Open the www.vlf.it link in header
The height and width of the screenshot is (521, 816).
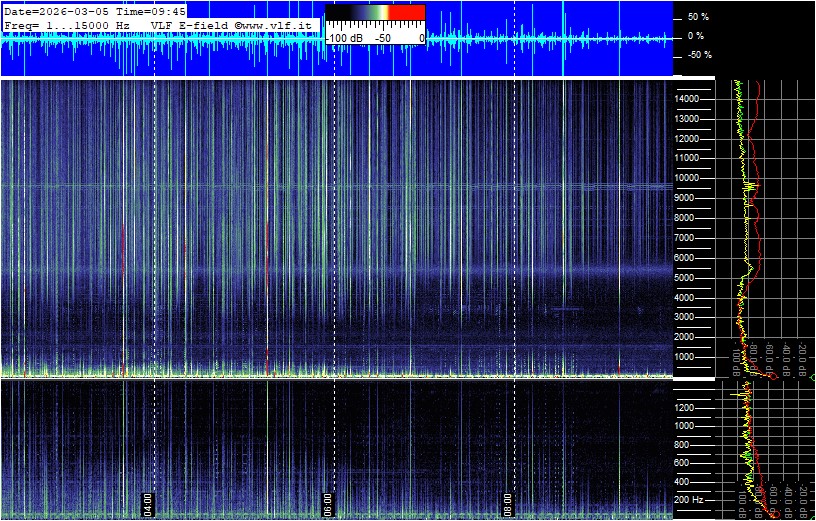point(280,24)
